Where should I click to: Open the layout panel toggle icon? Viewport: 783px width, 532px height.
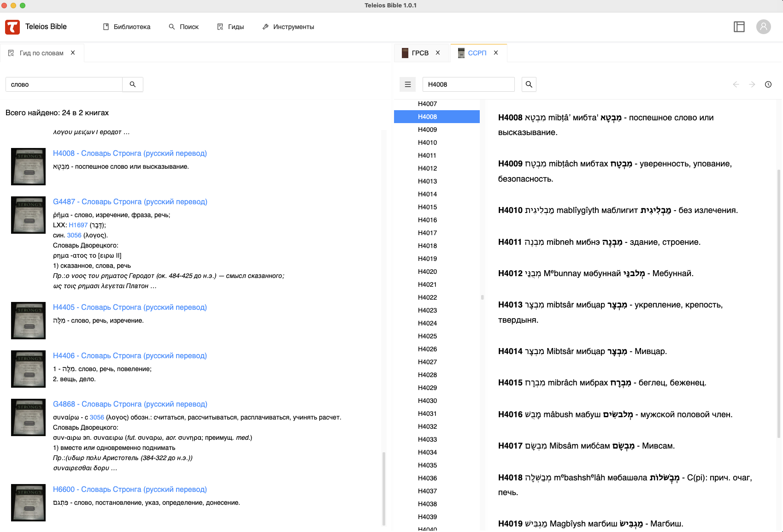739,27
